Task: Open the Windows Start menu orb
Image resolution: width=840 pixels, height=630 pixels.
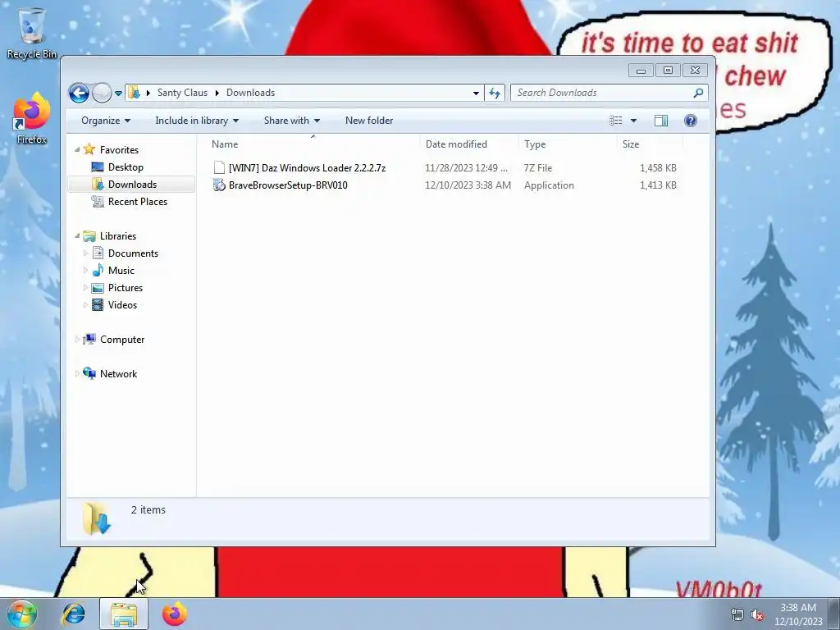Action: pyautogui.click(x=22, y=614)
